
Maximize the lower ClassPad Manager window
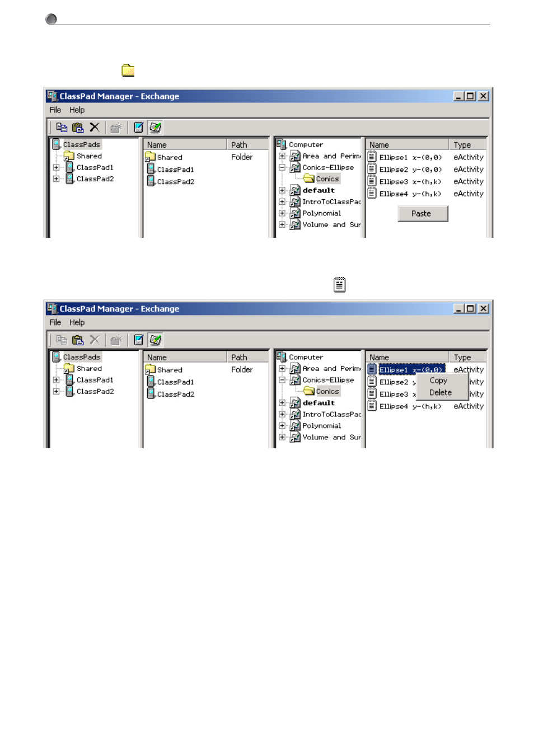[x=470, y=309]
